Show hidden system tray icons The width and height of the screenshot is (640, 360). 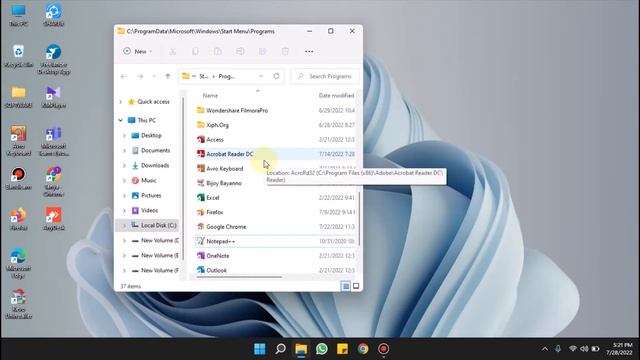pos(545,349)
